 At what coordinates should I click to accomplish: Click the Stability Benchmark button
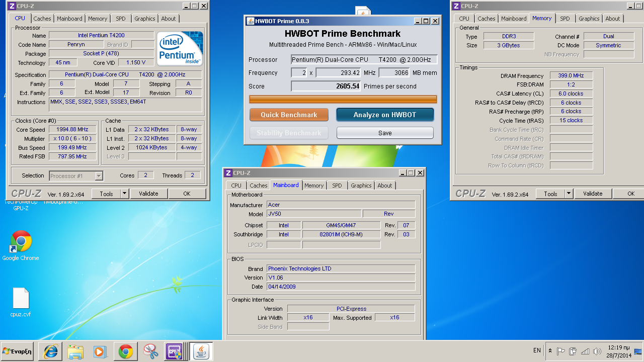pyautogui.click(x=289, y=133)
